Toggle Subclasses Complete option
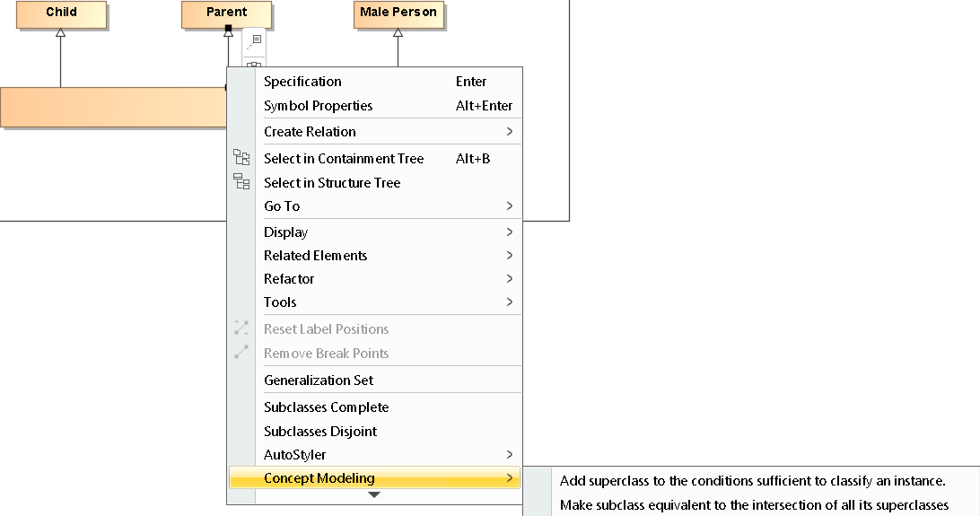Viewport: 980px width, 516px height. tap(326, 407)
